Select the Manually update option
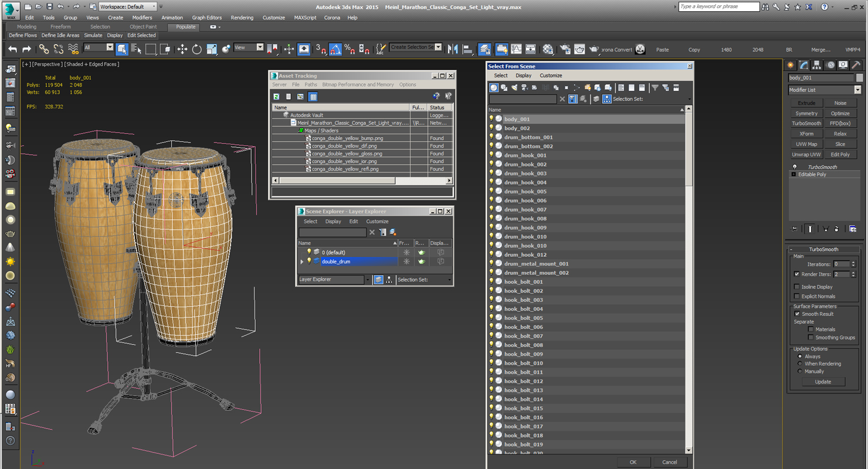Screen dimensions: 868x469 pyautogui.click(x=800, y=371)
